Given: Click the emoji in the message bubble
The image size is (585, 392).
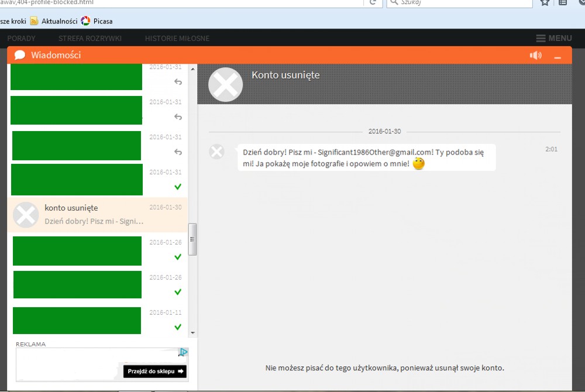Looking at the screenshot, I should 418,164.
